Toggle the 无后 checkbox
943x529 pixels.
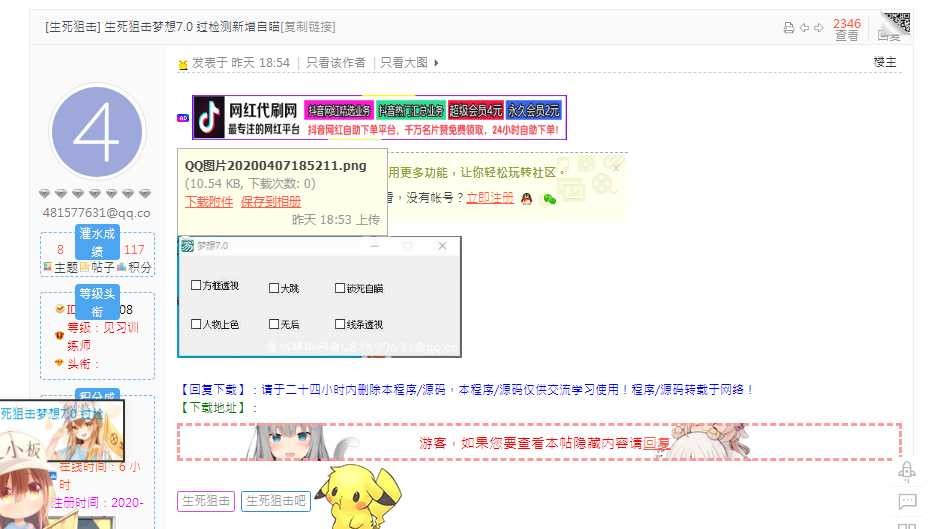point(274,324)
